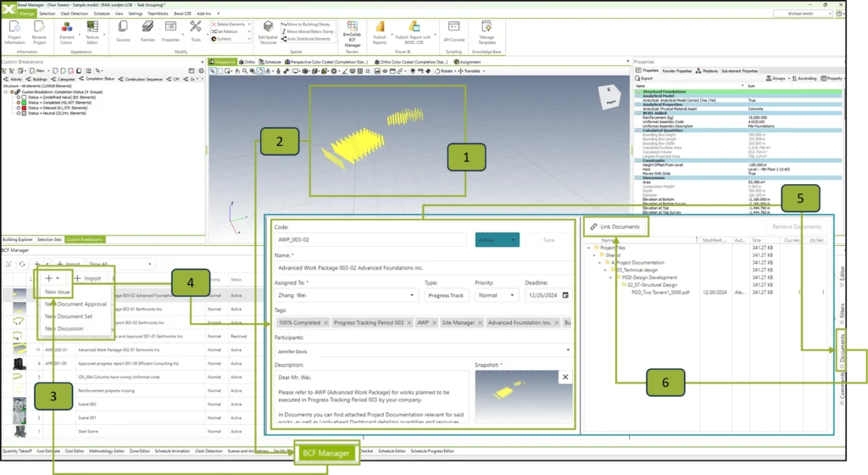Open the Active status dropdown
This screenshot has height=475, width=868.
point(497,240)
